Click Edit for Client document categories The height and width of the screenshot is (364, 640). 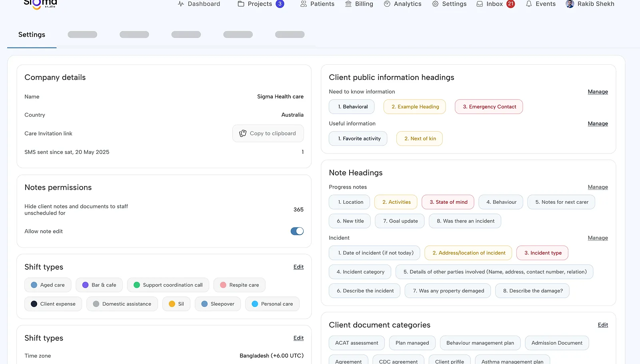pyautogui.click(x=603, y=325)
